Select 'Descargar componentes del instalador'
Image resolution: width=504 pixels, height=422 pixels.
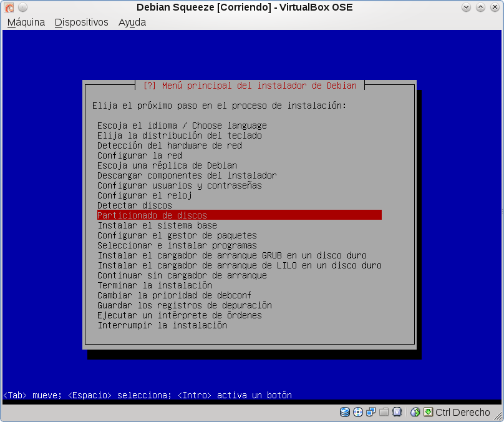point(187,175)
